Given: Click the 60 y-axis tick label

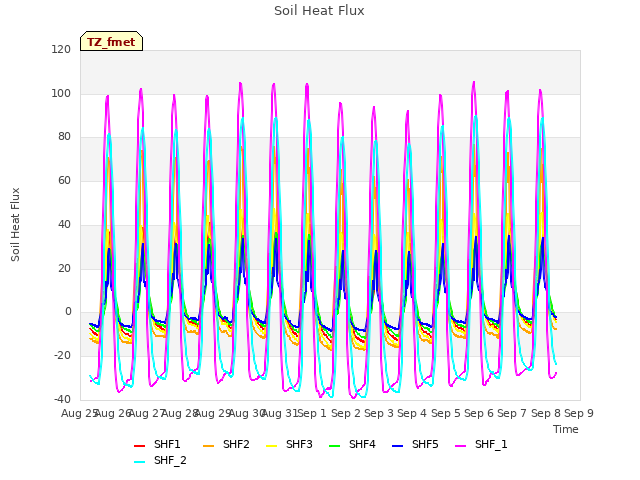Looking at the screenshot, I should [64, 180].
